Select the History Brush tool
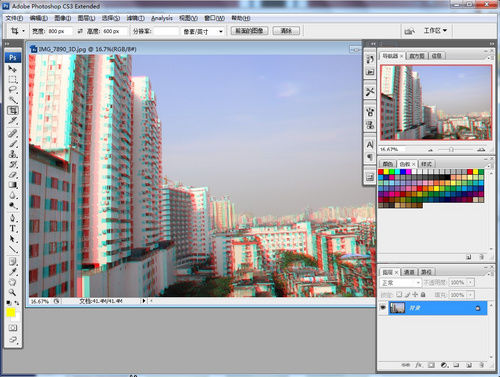 13,165
